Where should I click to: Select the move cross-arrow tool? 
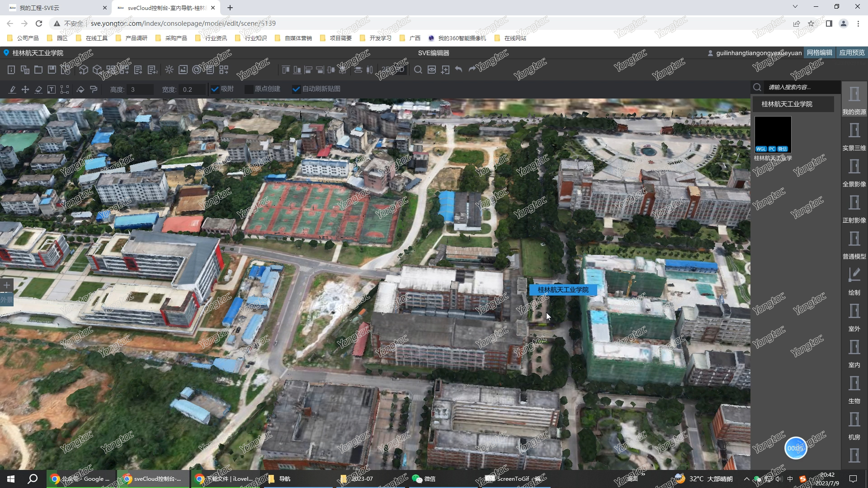[25, 89]
